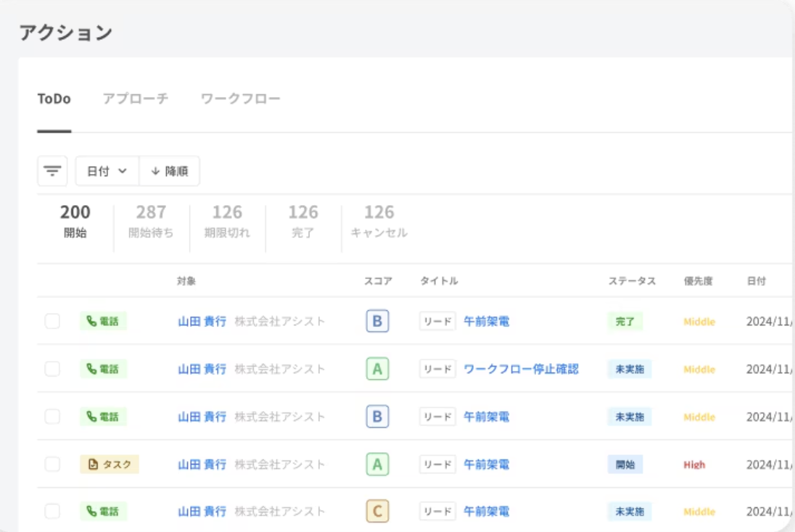Open 山田 貴行 link in first row
The image size is (795, 532).
pos(202,322)
